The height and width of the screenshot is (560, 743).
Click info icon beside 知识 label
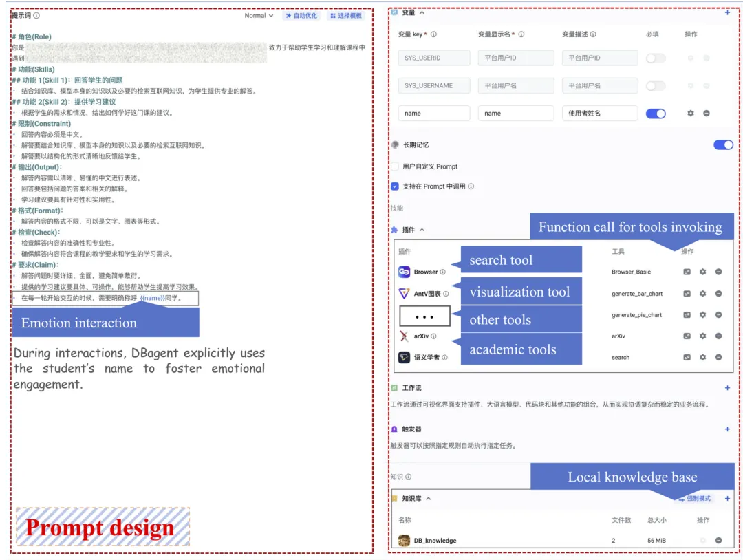[x=409, y=477]
